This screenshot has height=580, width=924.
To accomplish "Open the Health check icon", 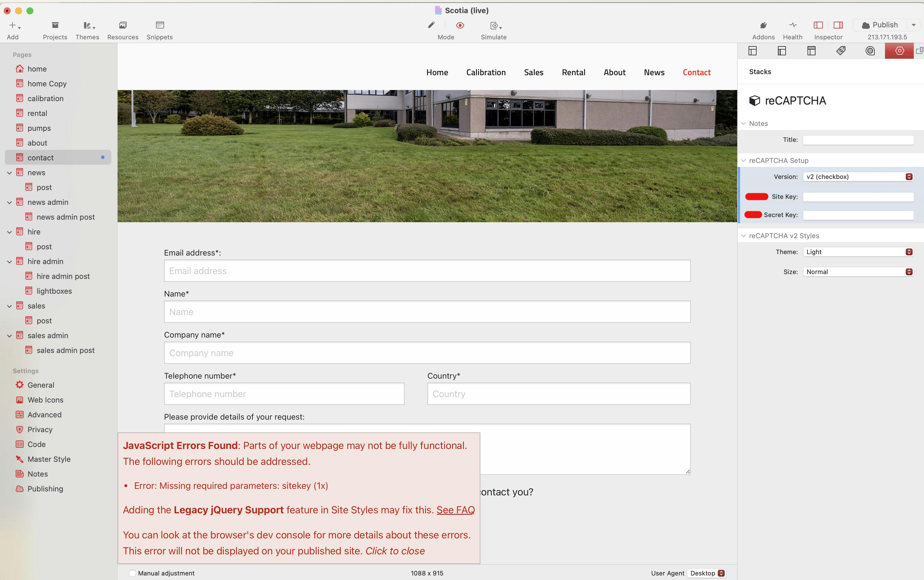I will coord(792,26).
